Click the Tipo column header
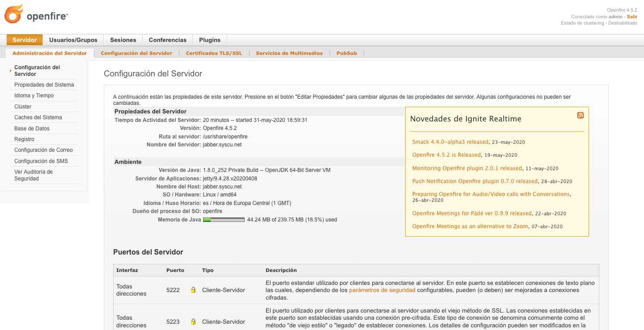 coord(208,270)
